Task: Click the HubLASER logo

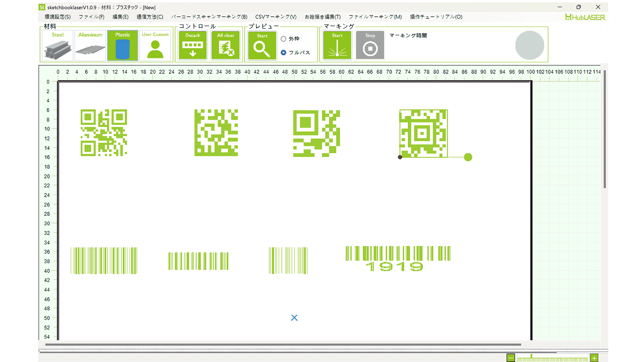Action: pyautogui.click(x=585, y=17)
